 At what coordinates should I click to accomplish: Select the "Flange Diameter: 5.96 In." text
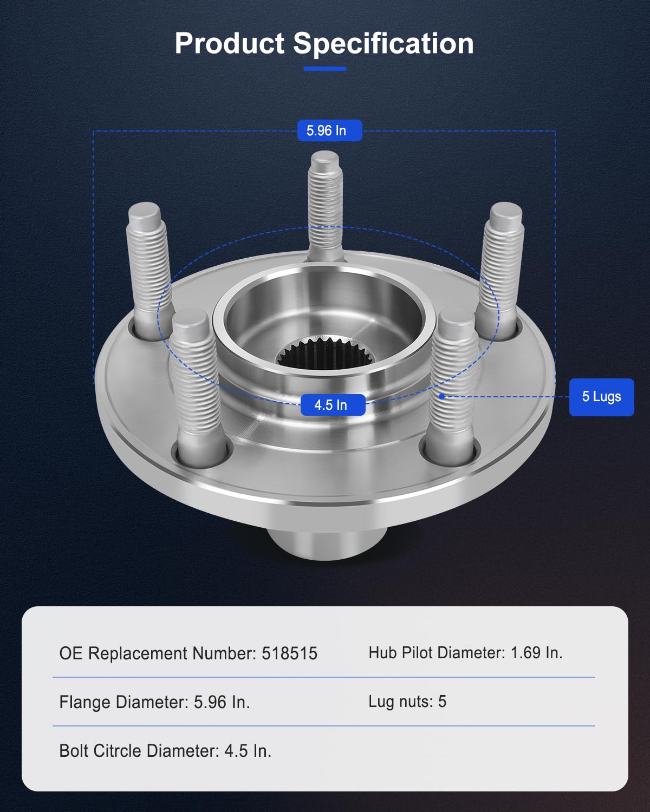pos(154,702)
